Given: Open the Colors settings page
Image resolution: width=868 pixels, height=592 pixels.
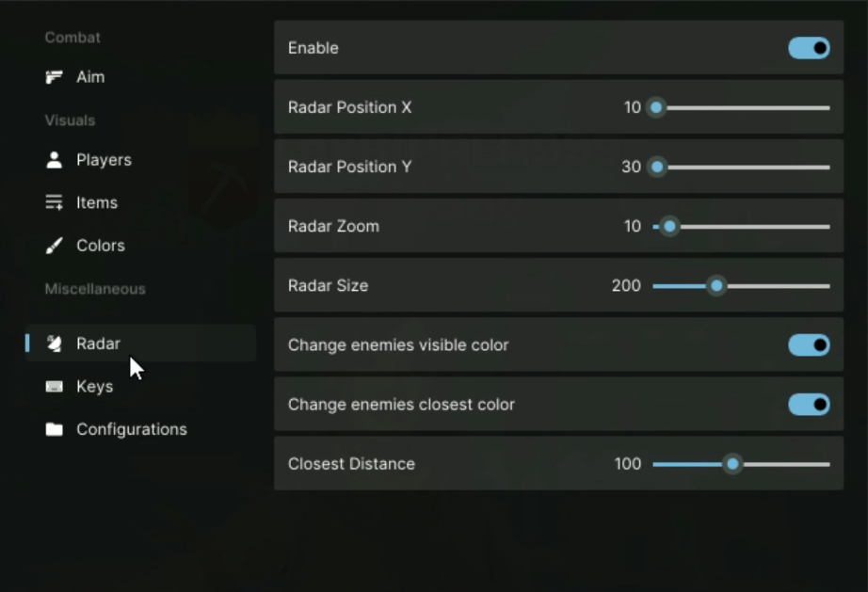Looking at the screenshot, I should pyautogui.click(x=101, y=246).
